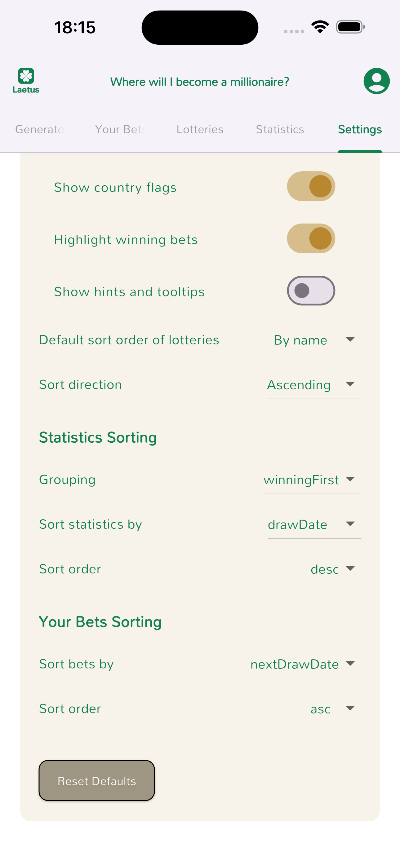Change the Sort statistics by drawDate dropdown
Image resolution: width=400 pixels, height=868 pixels.
pyautogui.click(x=314, y=525)
